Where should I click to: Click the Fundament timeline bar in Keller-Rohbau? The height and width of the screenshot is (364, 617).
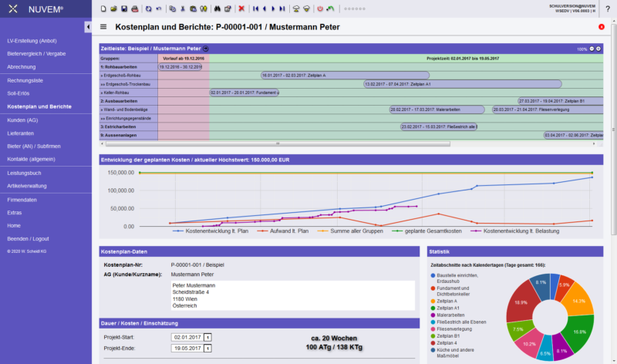[244, 93]
